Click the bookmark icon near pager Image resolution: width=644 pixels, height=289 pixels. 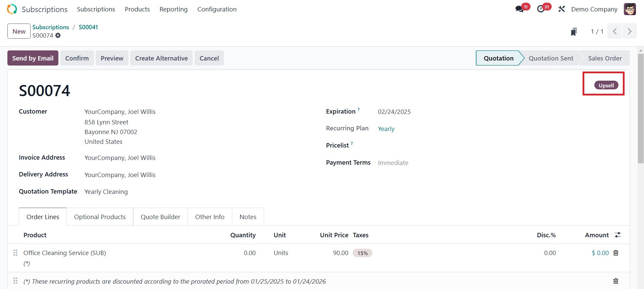click(x=574, y=32)
